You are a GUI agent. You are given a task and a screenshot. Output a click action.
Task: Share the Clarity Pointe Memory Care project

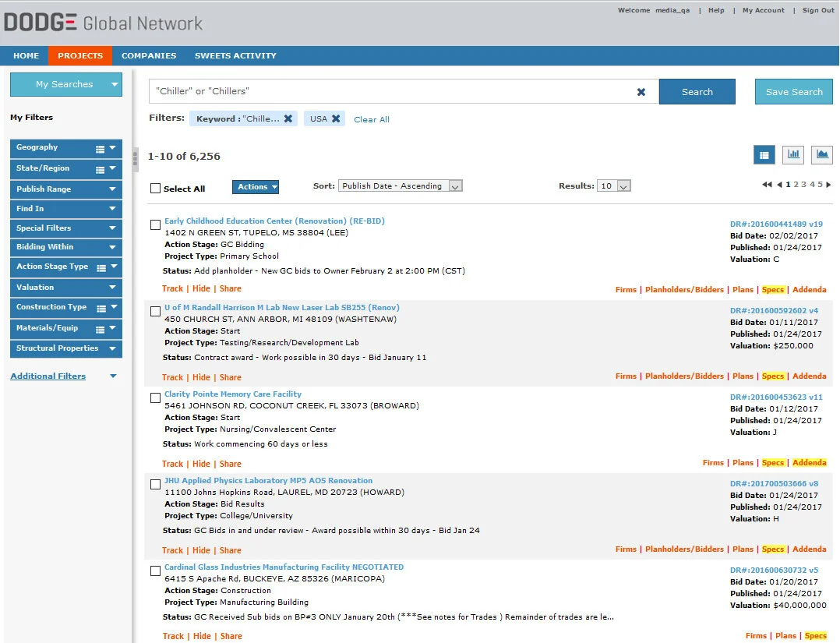231,464
